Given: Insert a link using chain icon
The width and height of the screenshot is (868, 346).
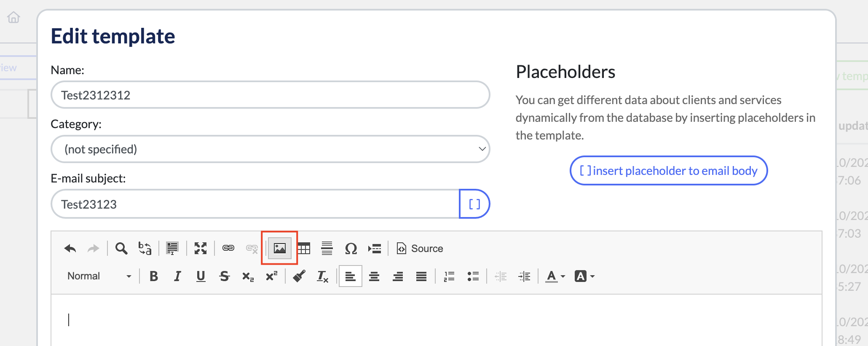Looking at the screenshot, I should 228,248.
